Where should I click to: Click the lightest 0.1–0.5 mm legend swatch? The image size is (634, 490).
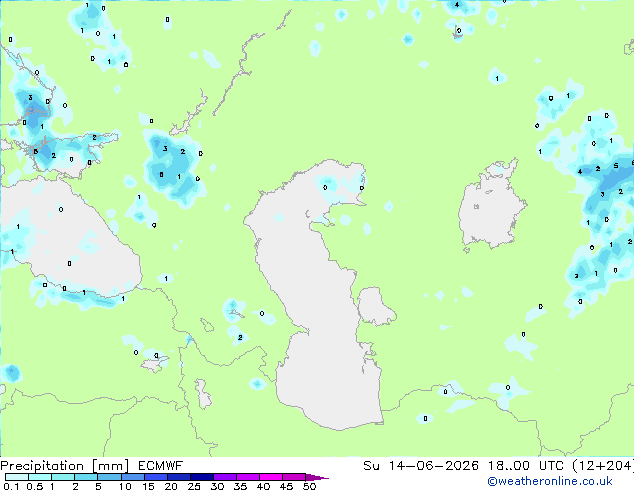[17, 477]
